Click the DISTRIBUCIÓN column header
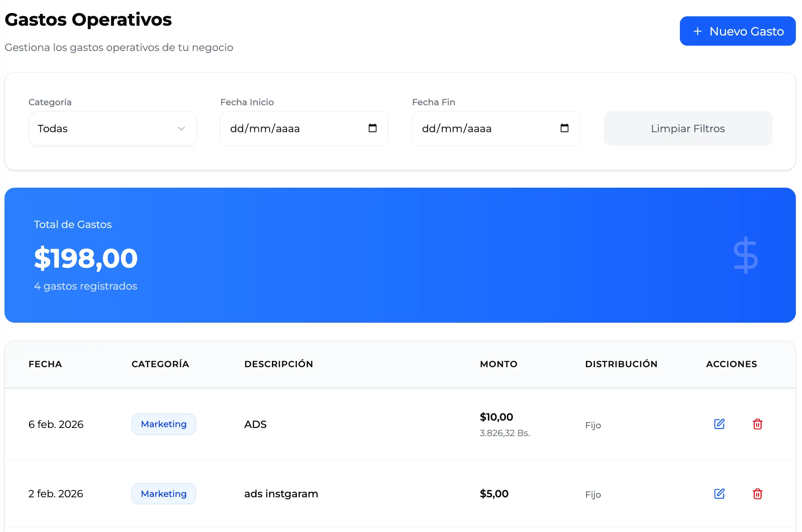The image size is (802, 532). 621,364
